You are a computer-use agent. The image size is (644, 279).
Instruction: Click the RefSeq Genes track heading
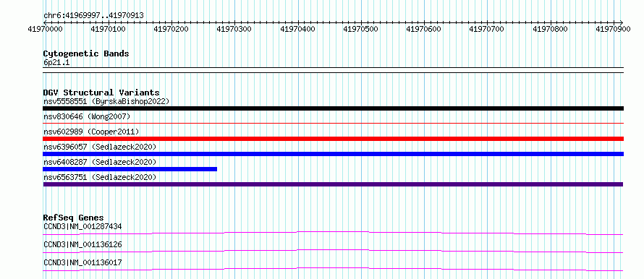point(74,218)
